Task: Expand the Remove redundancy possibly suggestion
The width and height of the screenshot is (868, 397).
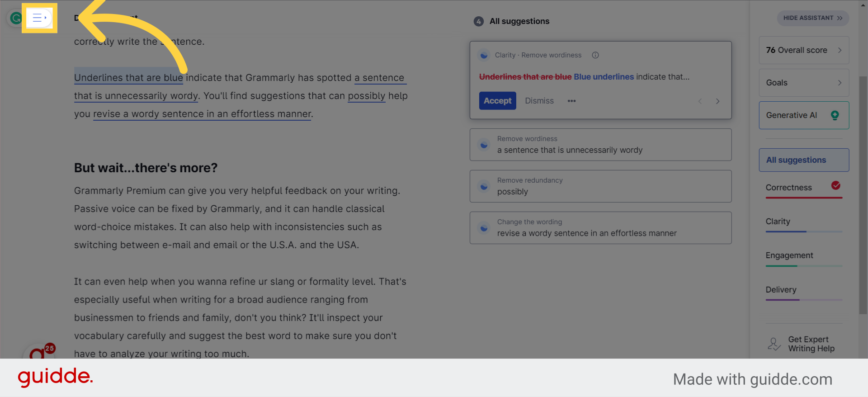Action: 600,186
